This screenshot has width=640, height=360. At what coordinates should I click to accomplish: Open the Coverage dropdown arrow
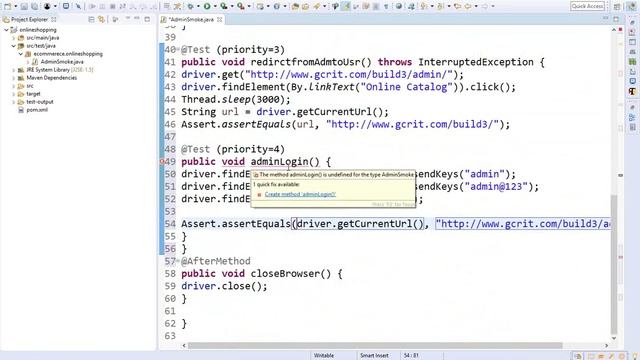click(x=232, y=6)
